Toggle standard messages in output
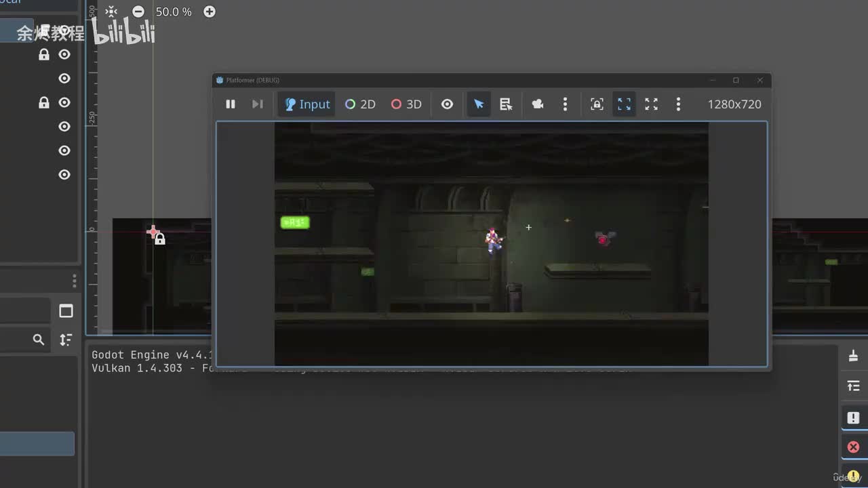 pos(853,418)
